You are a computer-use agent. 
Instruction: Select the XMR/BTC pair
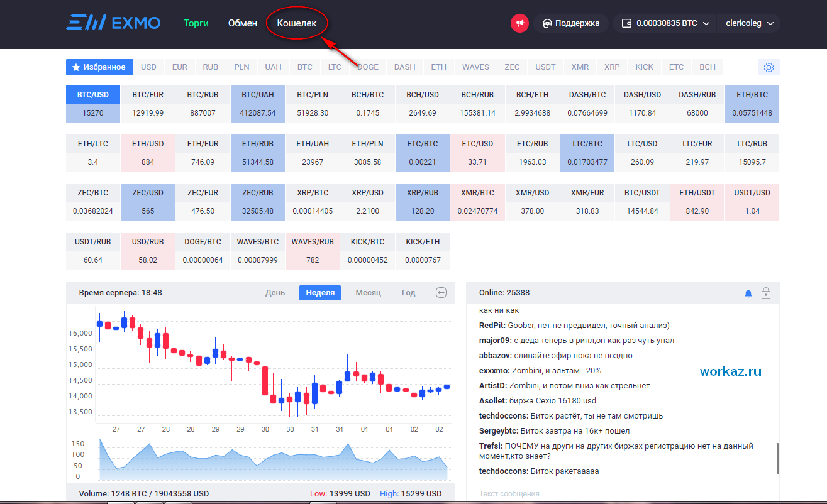tap(477, 202)
